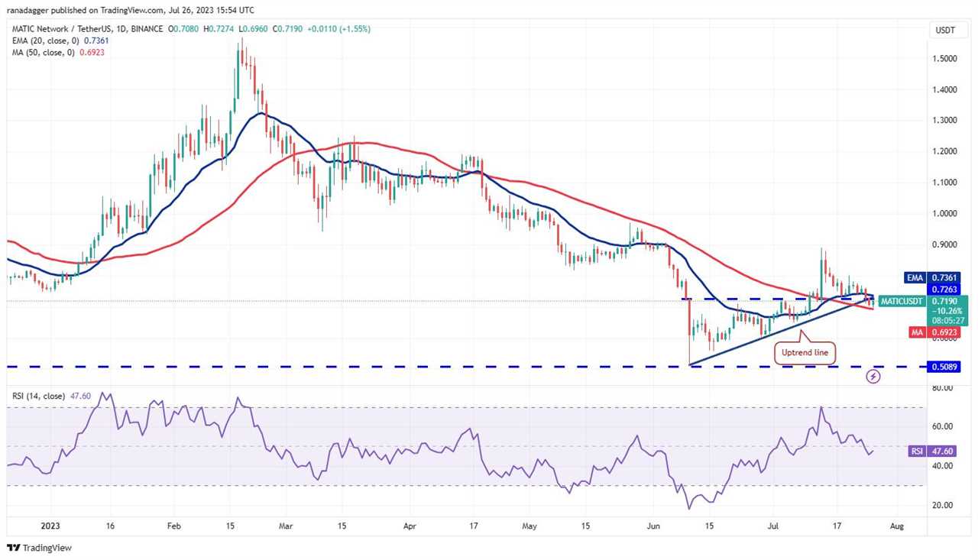This screenshot has height=560, width=978.
Task: Click the Apr date axis label
Action: coord(410,526)
